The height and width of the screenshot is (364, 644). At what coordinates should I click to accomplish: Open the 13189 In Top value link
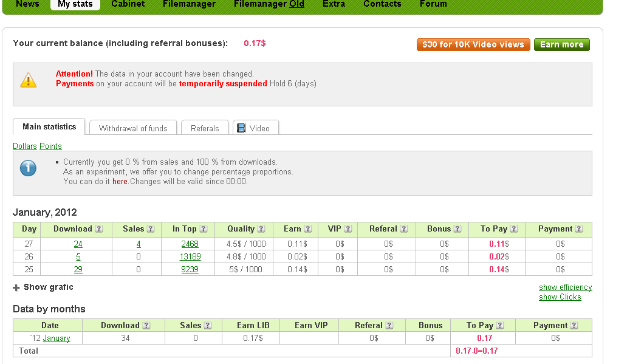point(190,257)
